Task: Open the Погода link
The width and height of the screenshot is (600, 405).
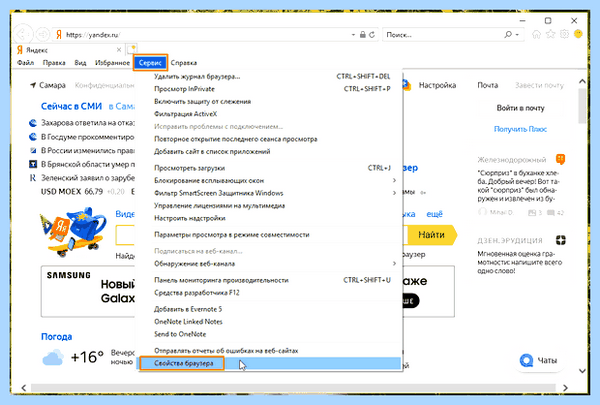Action: [x=57, y=336]
